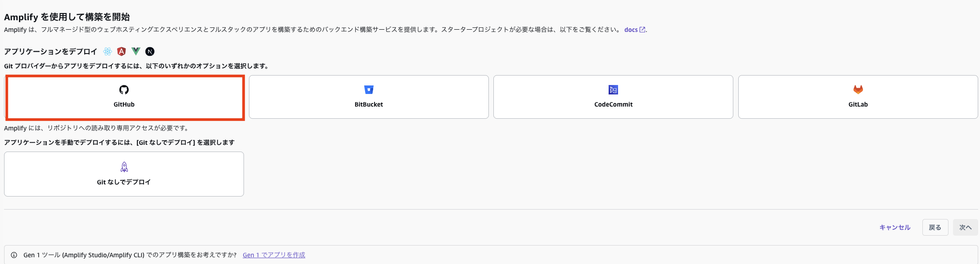980x264 pixels.
Task: Select the BitBucket provider card
Action: [x=369, y=97]
